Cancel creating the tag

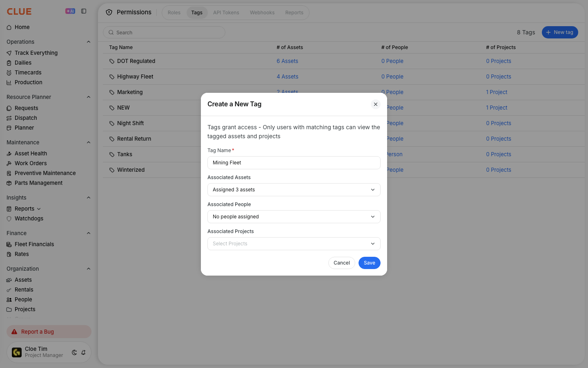coord(342,263)
